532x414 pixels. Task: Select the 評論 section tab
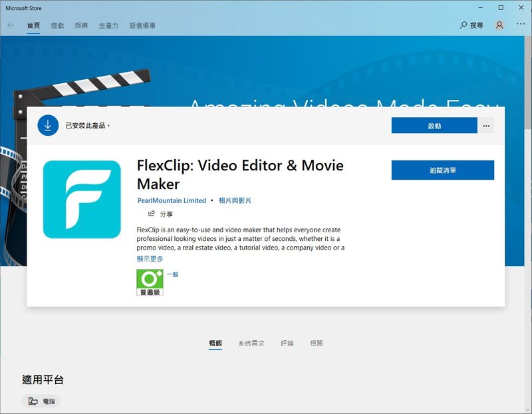(287, 343)
